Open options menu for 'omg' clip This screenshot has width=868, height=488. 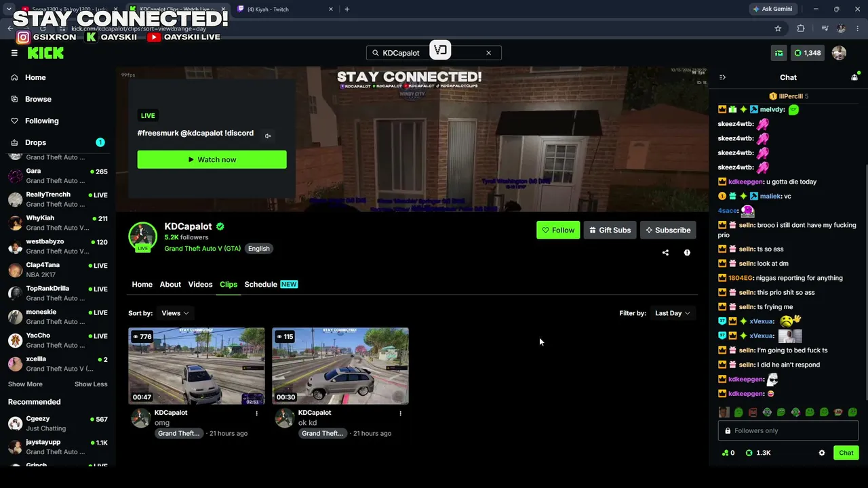coord(256,413)
